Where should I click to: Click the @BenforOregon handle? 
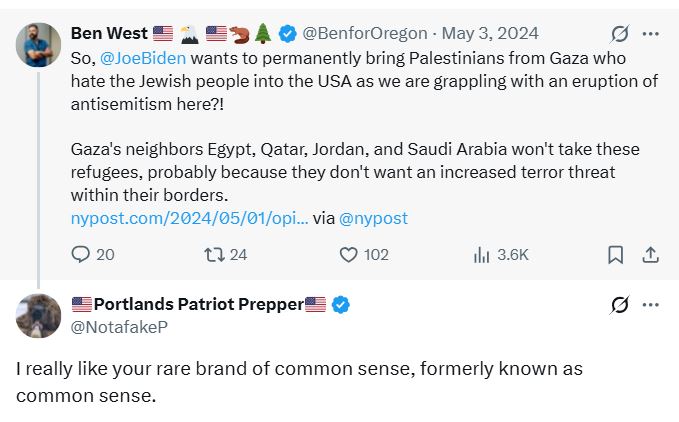(x=365, y=34)
